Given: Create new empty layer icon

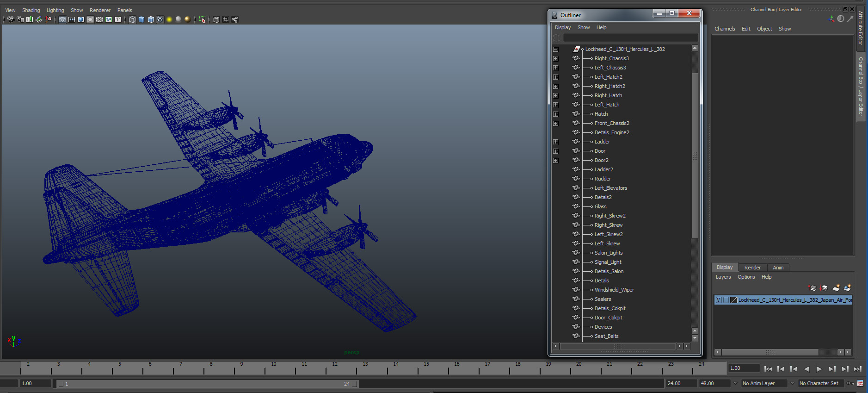Looking at the screenshot, I should click(x=836, y=288).
